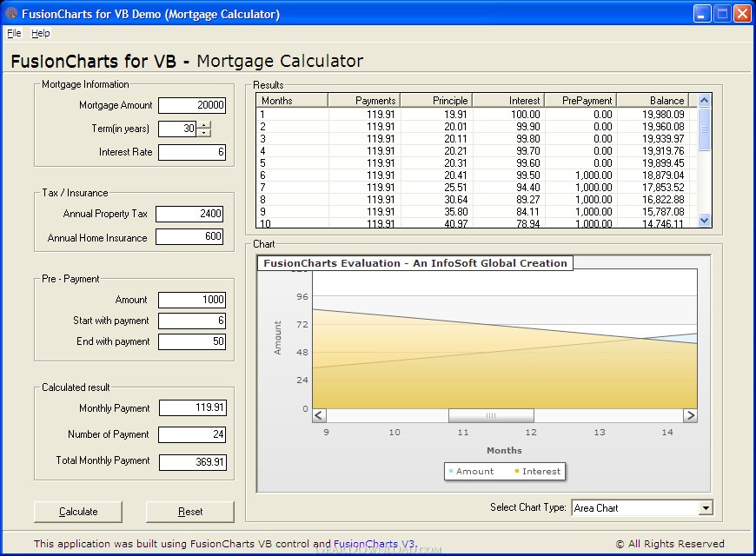Open the FusionCharts V3 link
Viewport: 756px width, 556px height.
(x=375, y=544)
